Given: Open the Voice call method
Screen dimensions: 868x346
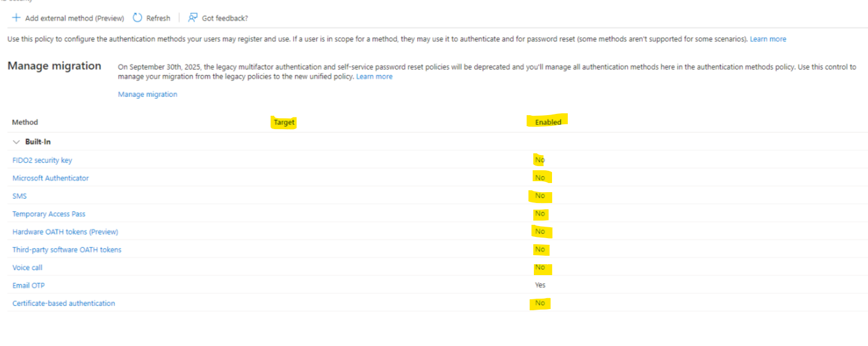Looking at the screenshot, I should pyautogui.click(x=27, y=267).
